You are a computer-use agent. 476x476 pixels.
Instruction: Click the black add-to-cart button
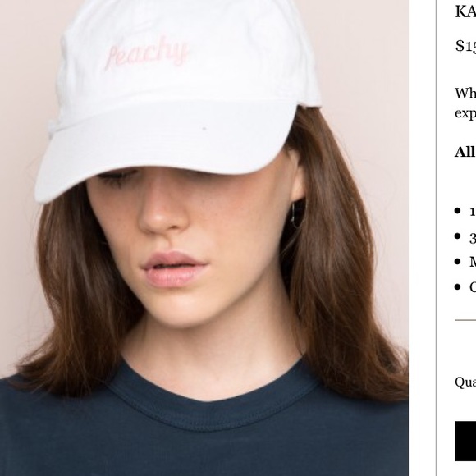(465, 441)
